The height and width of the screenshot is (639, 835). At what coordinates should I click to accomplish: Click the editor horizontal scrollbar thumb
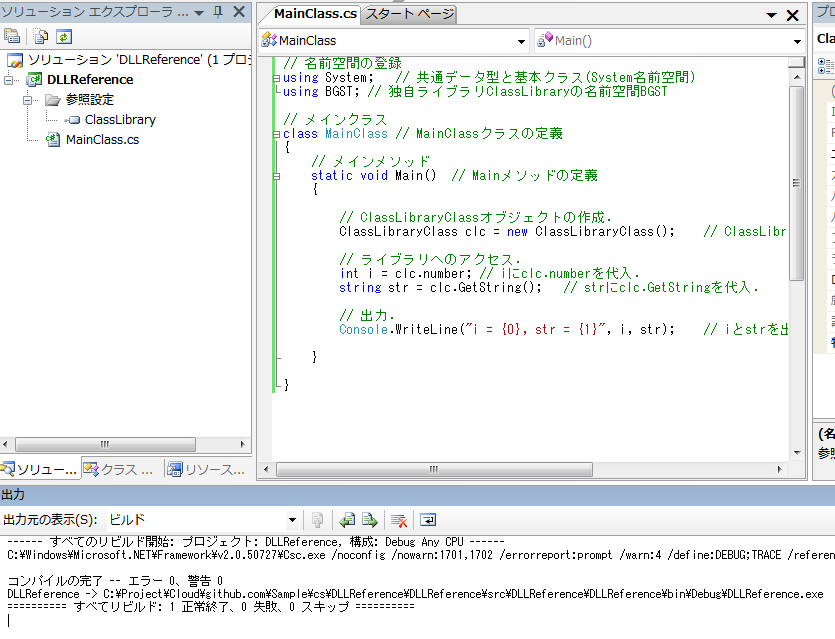(435, 470)
